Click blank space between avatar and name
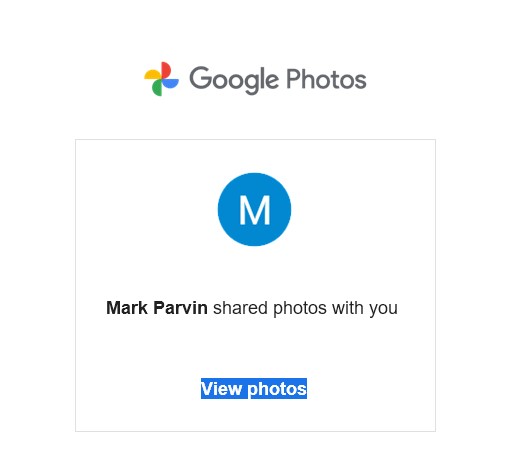This screenshot has width=532, height=461. [x=254, y=273]
